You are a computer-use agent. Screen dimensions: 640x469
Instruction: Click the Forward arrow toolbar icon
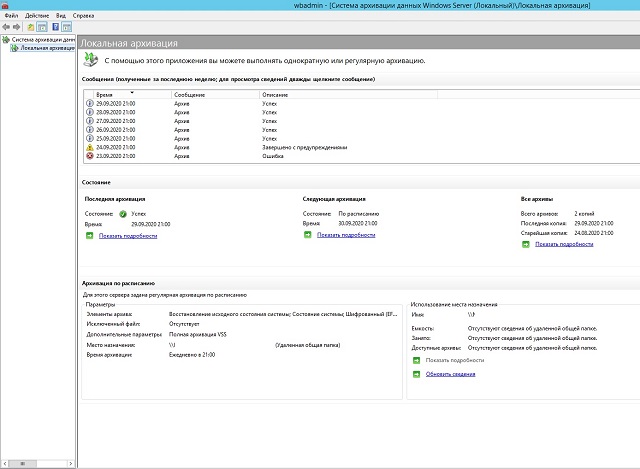(x=16, y=27)
